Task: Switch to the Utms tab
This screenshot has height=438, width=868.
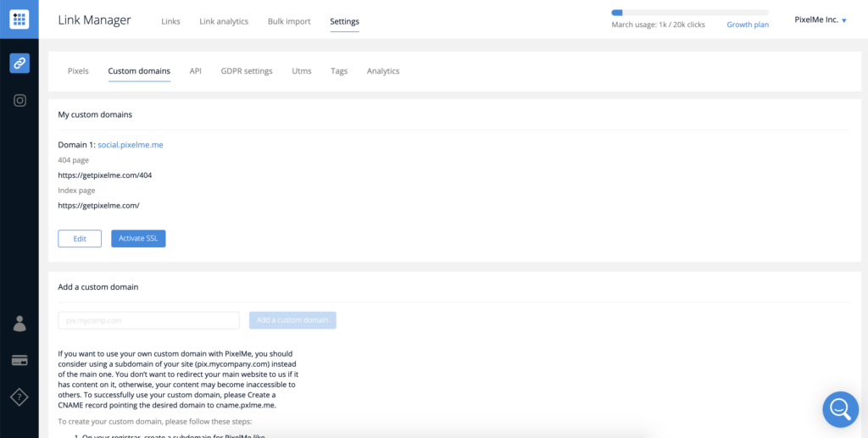Action: point(302,71)
